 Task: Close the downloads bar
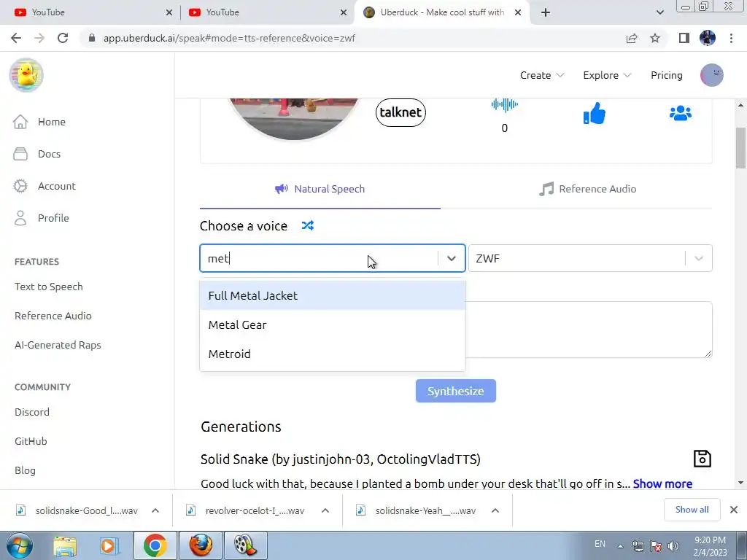(734, 510)
